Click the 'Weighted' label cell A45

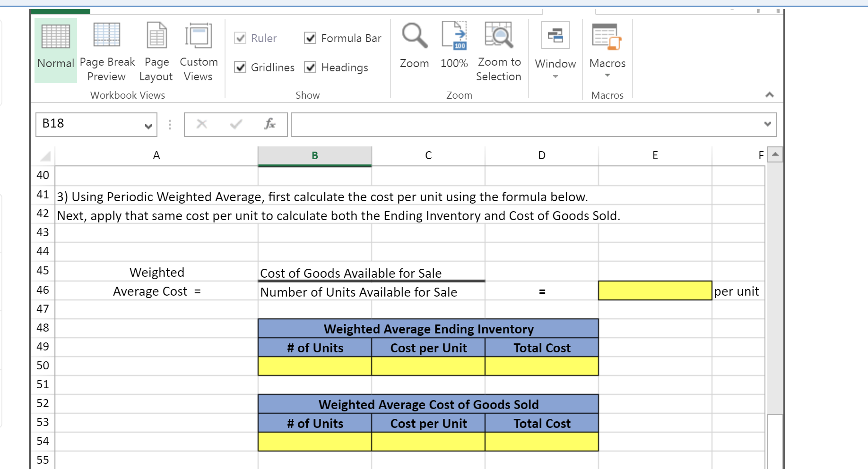coord(156,272)
